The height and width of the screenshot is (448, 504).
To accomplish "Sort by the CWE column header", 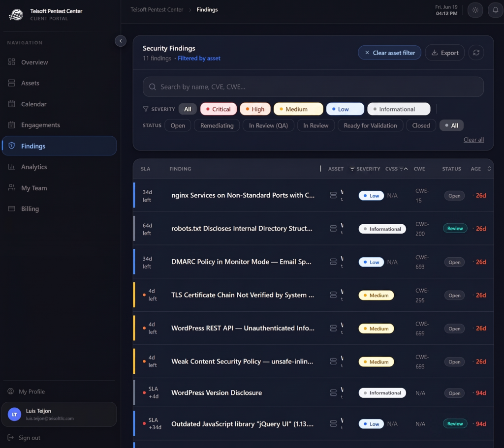I will tap(419, 169).
